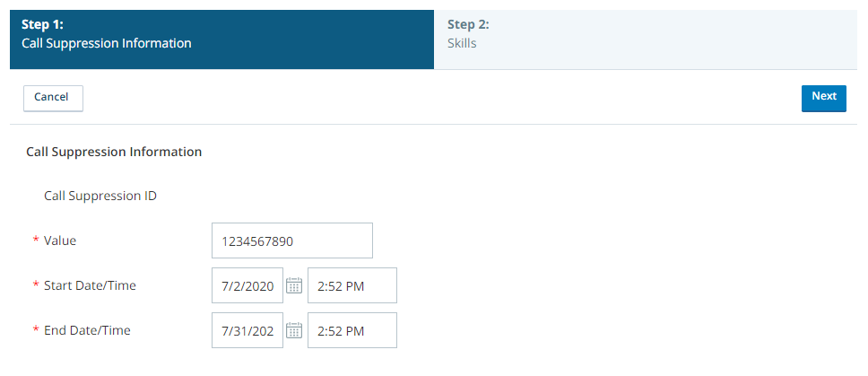Click the 'Value' field label
This screenshot has width=868, height=376.
[60, 240]
